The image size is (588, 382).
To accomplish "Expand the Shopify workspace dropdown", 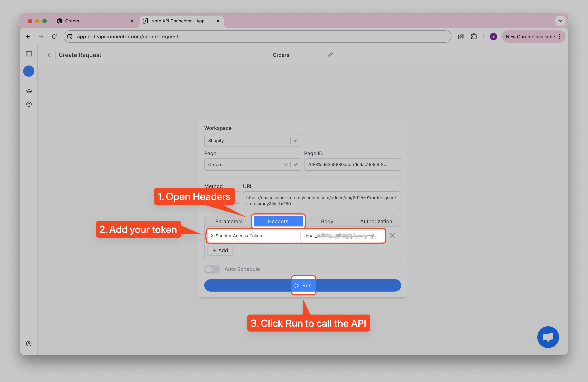I will [295, 141].
